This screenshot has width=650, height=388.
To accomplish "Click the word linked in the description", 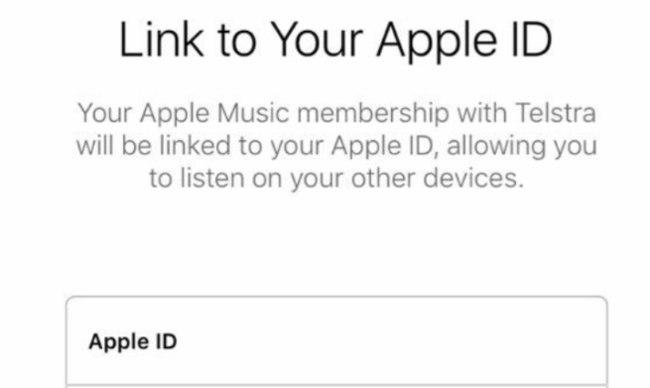I will (x=195, y=146).
